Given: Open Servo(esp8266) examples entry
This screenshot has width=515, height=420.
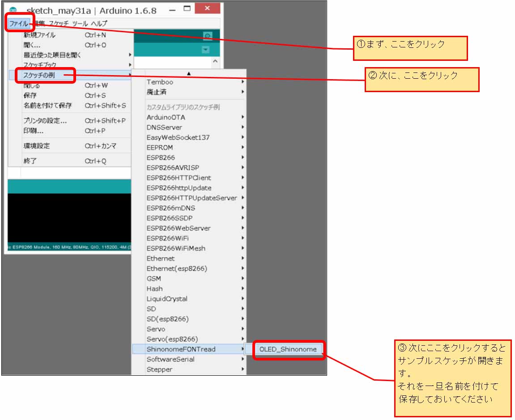Looking at the screenshot, I should [189, 339].
